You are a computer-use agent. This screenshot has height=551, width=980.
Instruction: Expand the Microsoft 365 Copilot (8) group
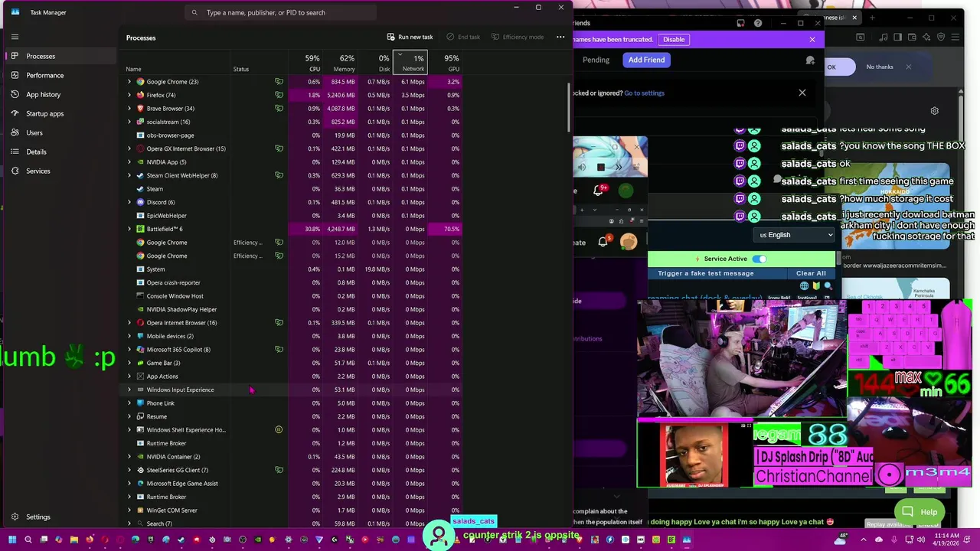tap(129, 350)
